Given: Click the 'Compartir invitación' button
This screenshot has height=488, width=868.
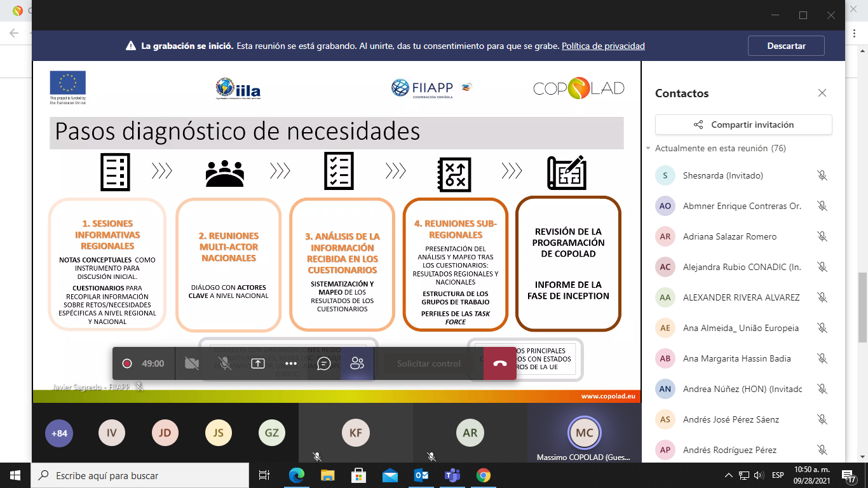Looking at the screenshot, I should point(743,125).
